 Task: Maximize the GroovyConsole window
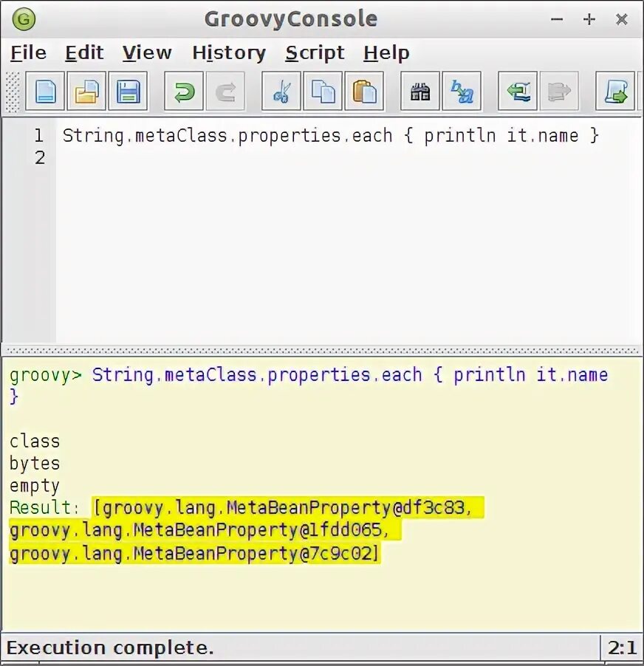pos(589,19)
